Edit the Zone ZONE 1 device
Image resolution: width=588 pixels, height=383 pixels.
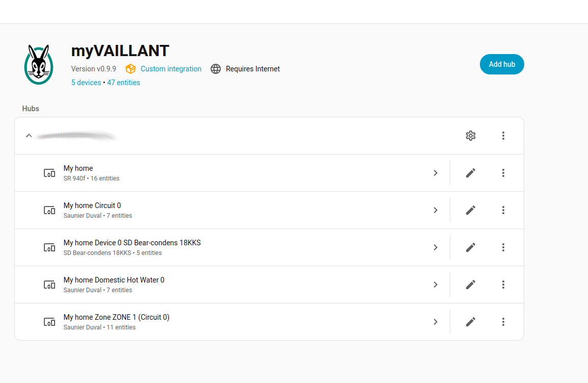coord(471,322)
